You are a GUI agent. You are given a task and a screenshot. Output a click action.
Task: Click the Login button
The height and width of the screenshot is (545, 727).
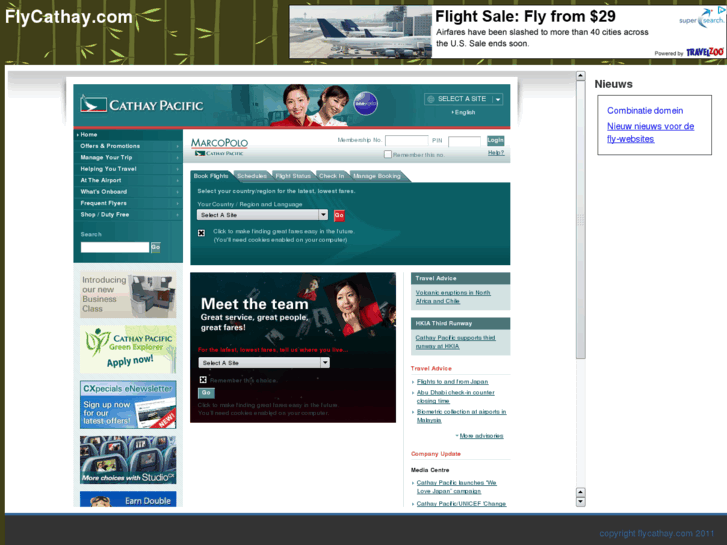point(496,140)
